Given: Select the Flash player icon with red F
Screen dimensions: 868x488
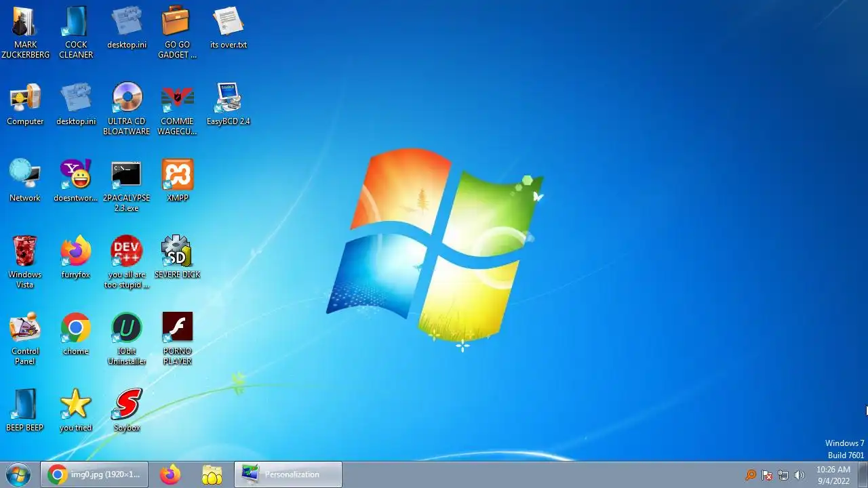Looking at the screenshot, I should click(177, 339).
